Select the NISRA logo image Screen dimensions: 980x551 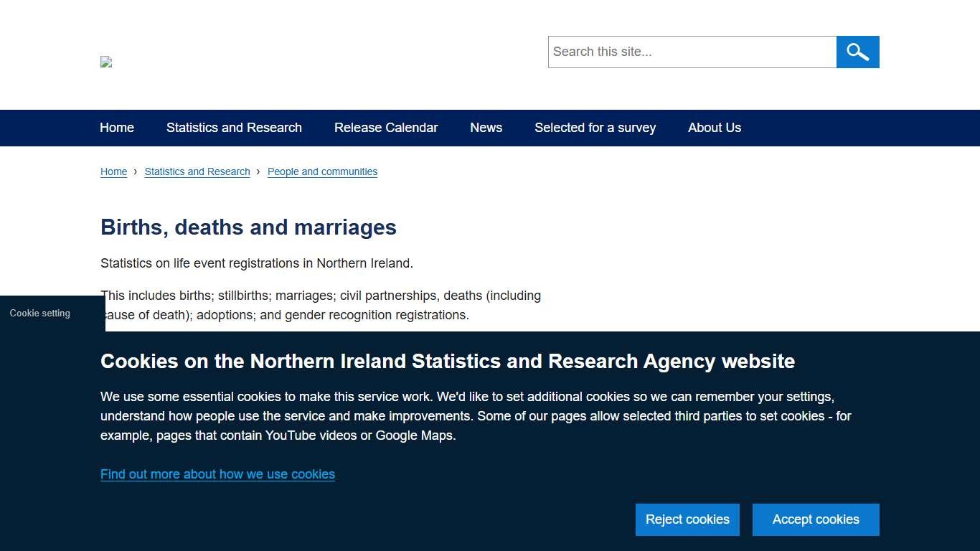(x=105, y=62)
